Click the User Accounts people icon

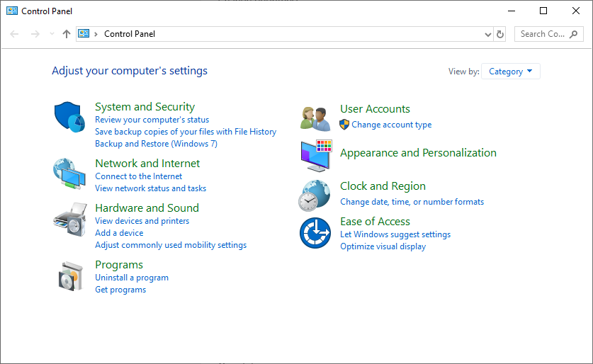tap(315, 118)
